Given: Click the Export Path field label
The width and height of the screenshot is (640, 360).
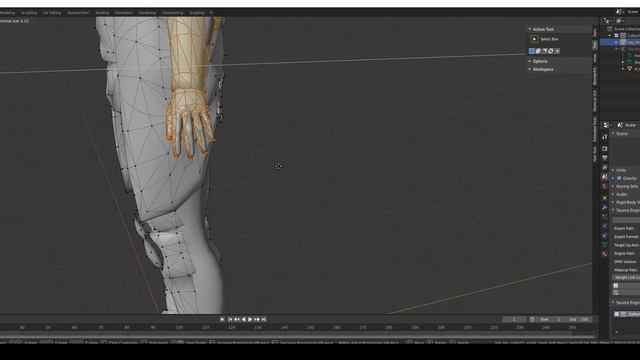Looking at the screenshot, I should [x=624, y=229].
